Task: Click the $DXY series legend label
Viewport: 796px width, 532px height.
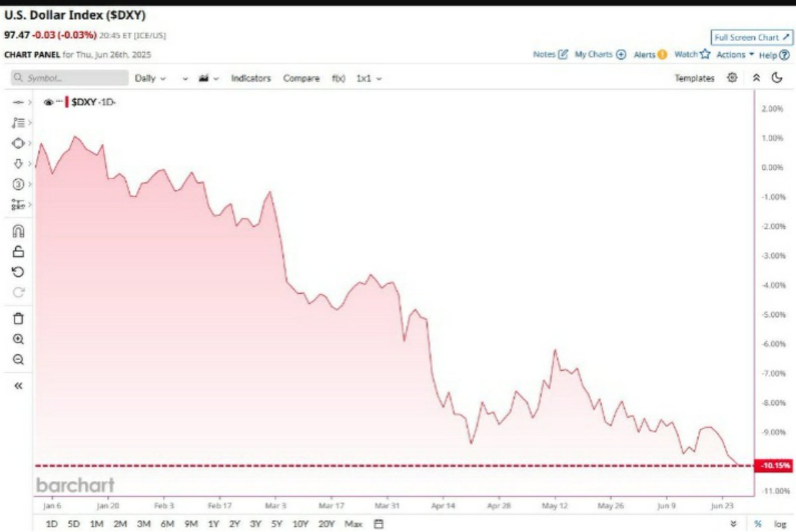Action: [x=94, y=102]
